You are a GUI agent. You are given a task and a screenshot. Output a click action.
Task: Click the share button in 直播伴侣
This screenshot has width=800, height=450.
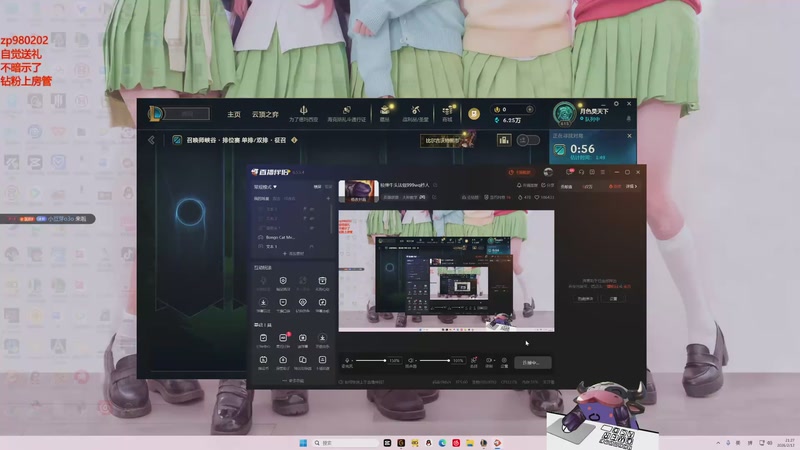coord(548,185)
